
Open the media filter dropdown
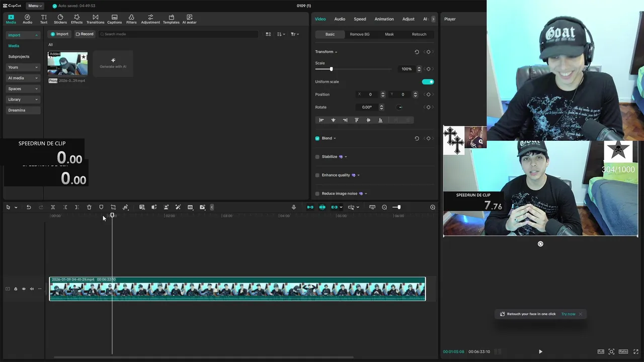click(x=295, y=34)
